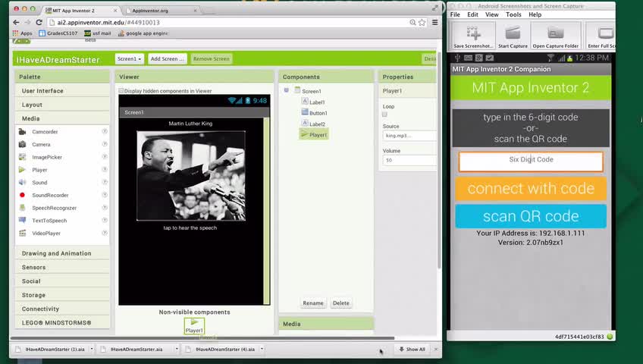Open help for Player component
643x364 pixels.
tap(105, 170)
